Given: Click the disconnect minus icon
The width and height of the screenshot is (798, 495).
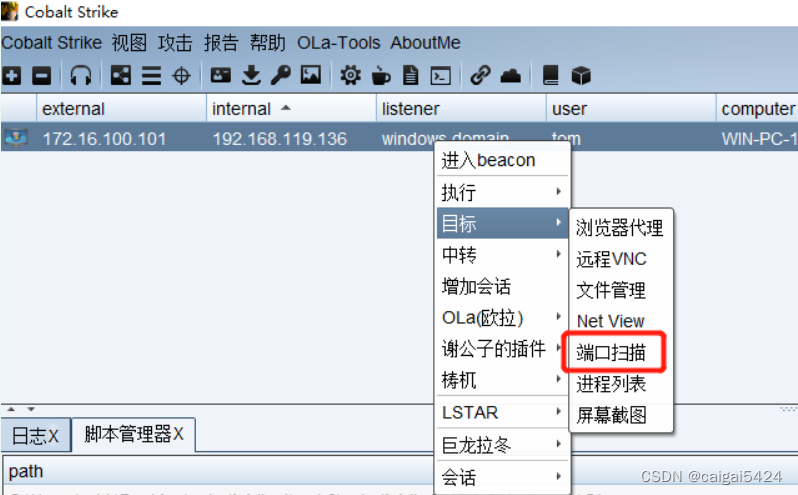Looking at the screenshot, I should 42,76.
